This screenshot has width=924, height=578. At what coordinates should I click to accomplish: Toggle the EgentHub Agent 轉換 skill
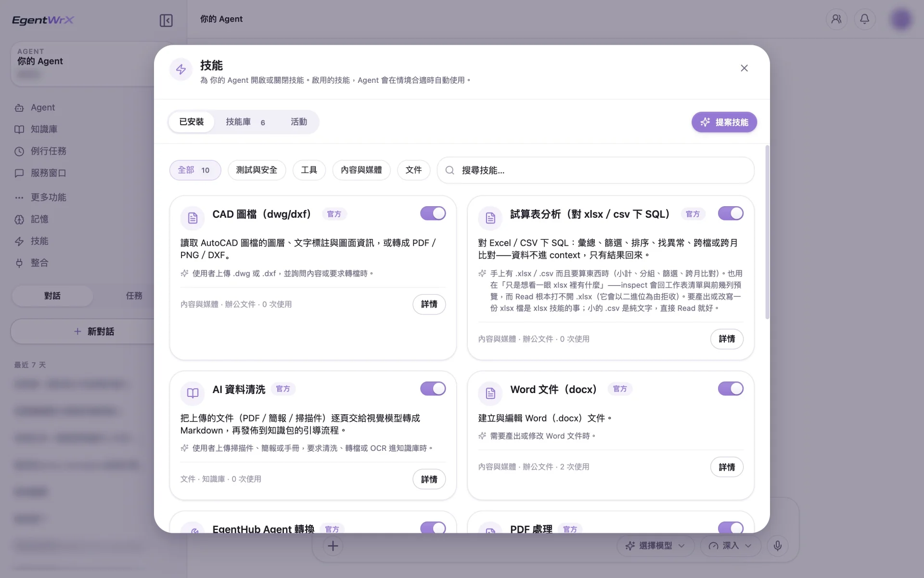point(433,528)
